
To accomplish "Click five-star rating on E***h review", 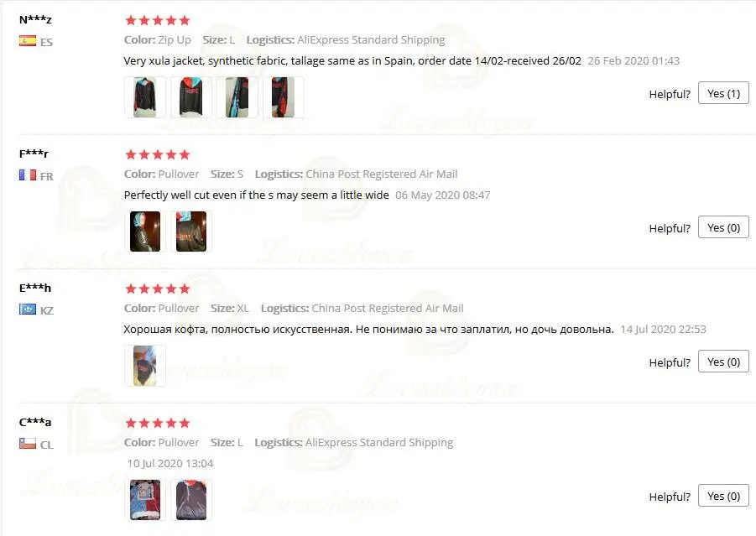I will pos(158,289).
